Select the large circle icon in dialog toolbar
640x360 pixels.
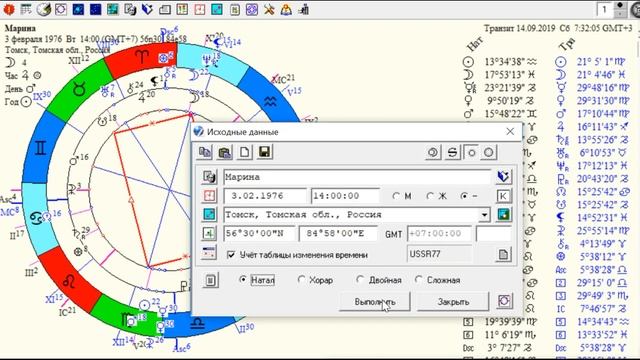(489, 152)
